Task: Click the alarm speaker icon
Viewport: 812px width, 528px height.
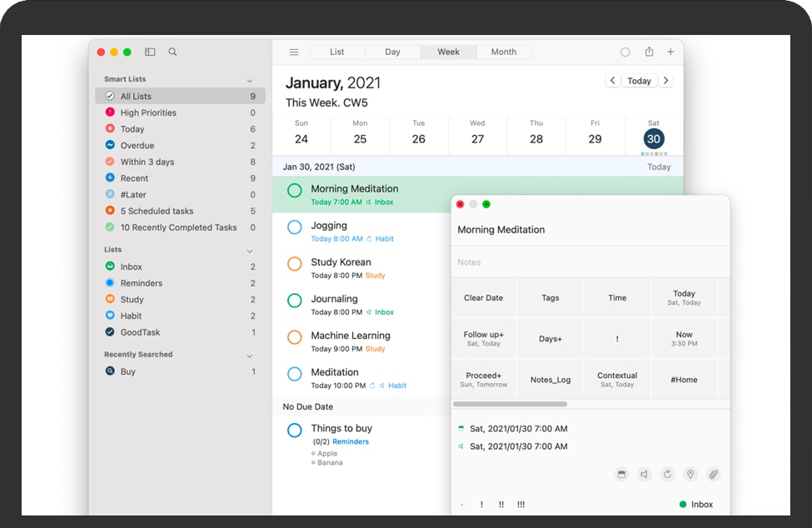Action: pos(644,475)
